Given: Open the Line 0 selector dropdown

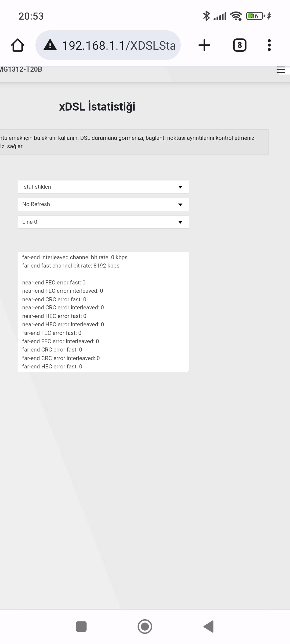Looking at the screenshot, I should [x=103, y=222].
